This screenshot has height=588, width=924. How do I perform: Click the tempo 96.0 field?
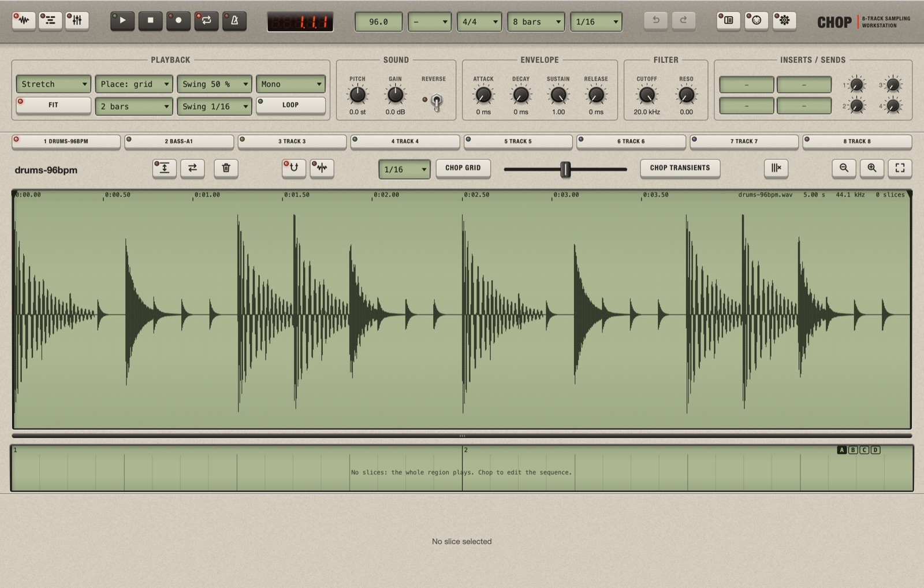378,22
